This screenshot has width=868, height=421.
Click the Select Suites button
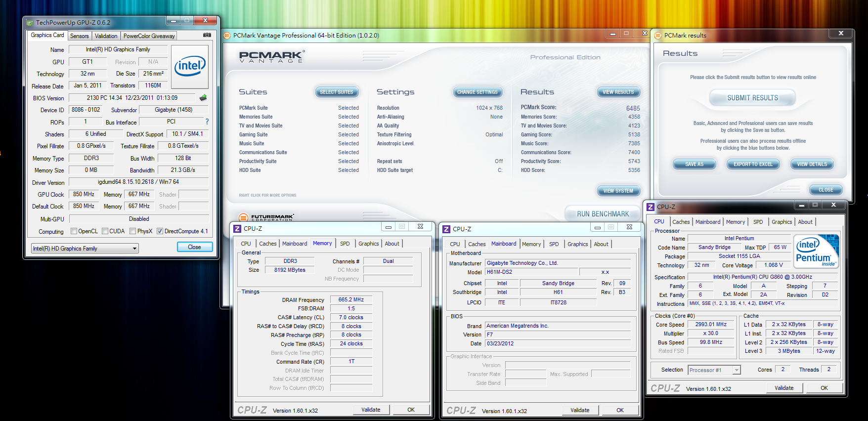(x=337, y=92)
